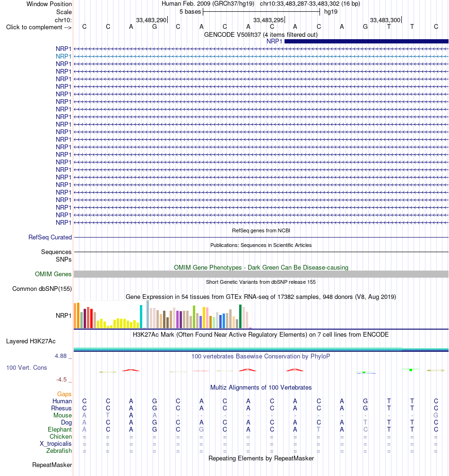The width and height of the screenshot is (449, 476).
Task: Open 'Multiz Alignments of 100 Vertebrates' title
Action: (261, 387)
